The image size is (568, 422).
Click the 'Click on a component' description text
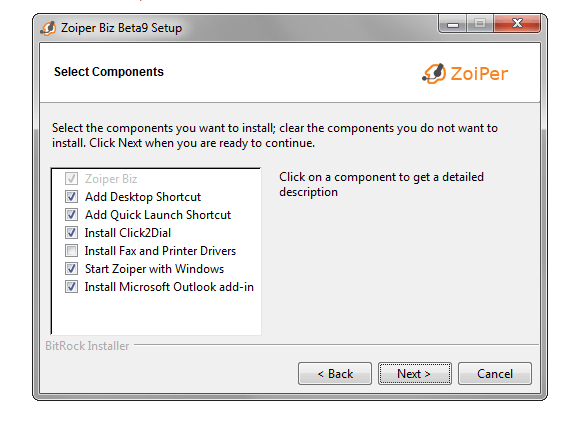tap(381, 184)
